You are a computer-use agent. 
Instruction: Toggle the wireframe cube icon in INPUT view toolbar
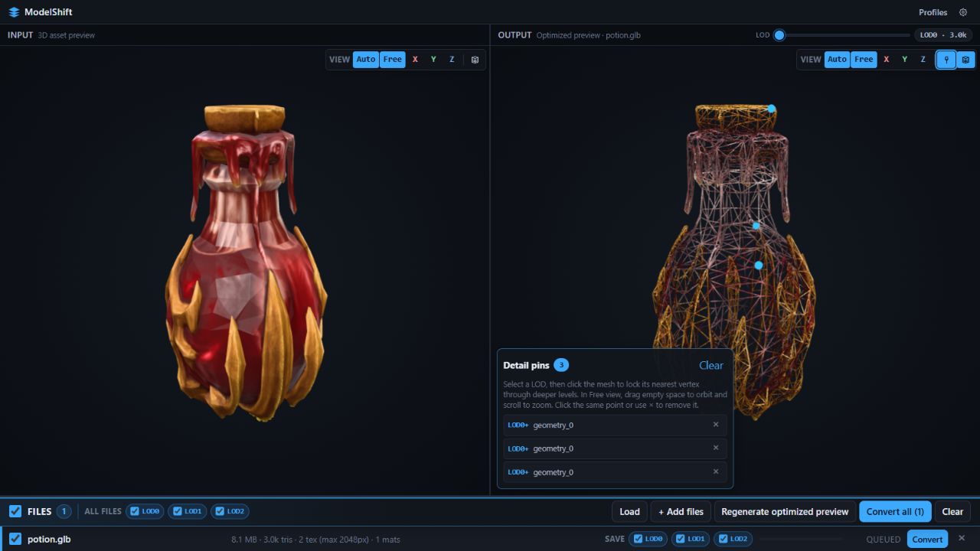[x=475, y=60]
